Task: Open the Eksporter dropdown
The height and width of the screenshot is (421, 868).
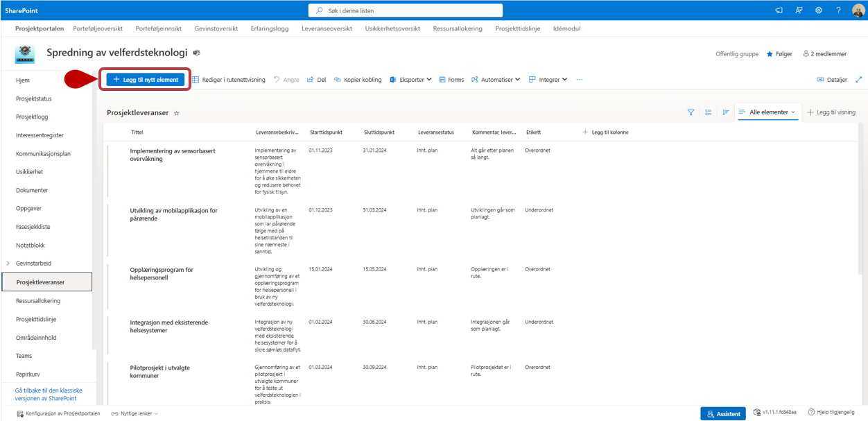Action: coord(410,80)
